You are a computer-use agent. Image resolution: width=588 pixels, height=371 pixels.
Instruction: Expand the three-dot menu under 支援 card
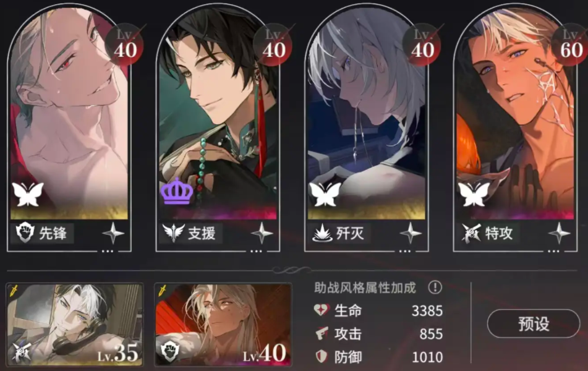point(256,251)
